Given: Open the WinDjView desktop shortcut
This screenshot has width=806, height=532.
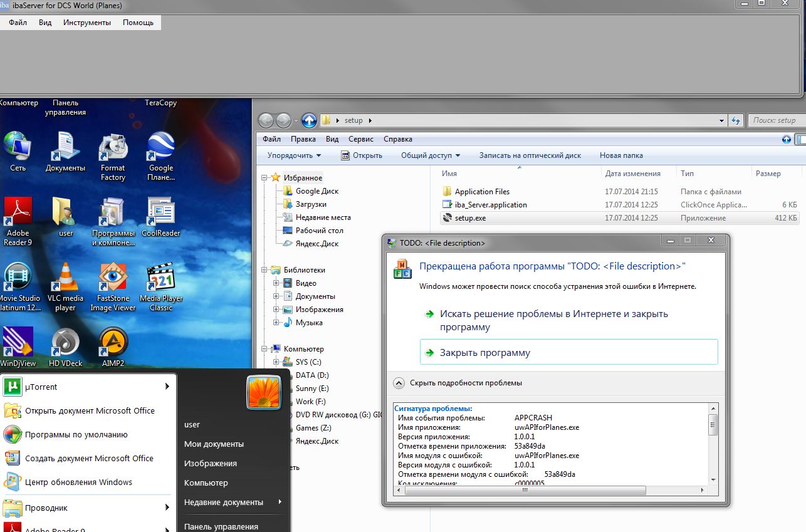Looking at the screenshot, I should click(18, 347).
